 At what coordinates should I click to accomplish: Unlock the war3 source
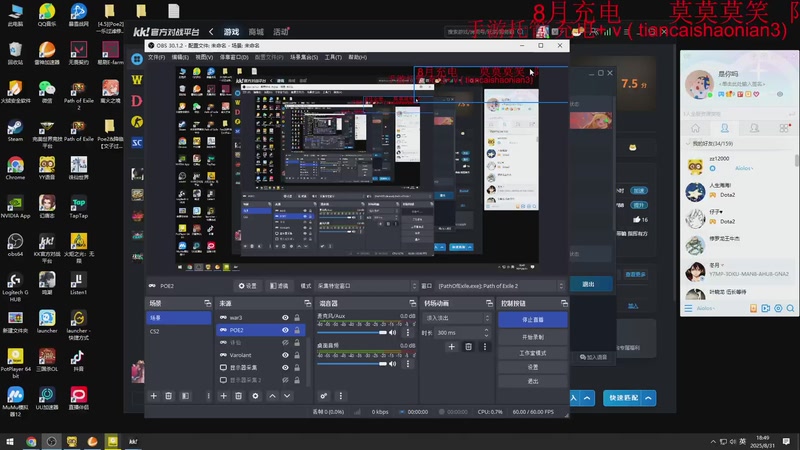pos(297,317)
